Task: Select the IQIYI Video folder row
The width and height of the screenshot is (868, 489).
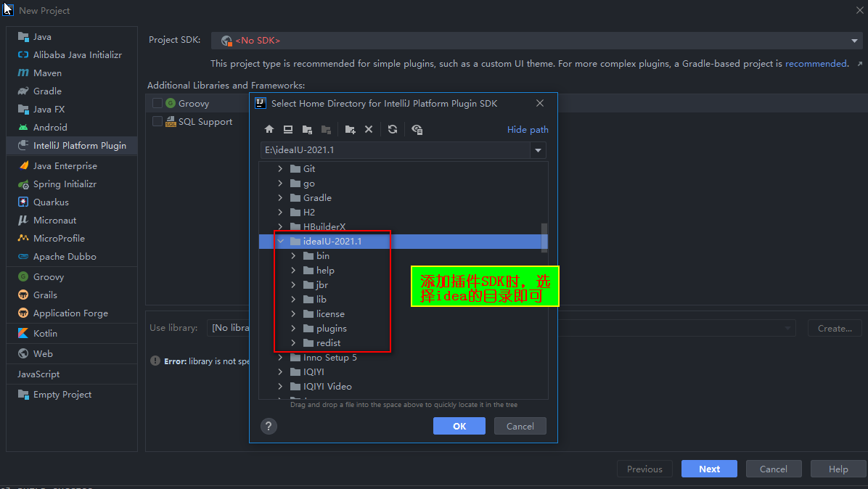Action: click(x=403, y=386)
